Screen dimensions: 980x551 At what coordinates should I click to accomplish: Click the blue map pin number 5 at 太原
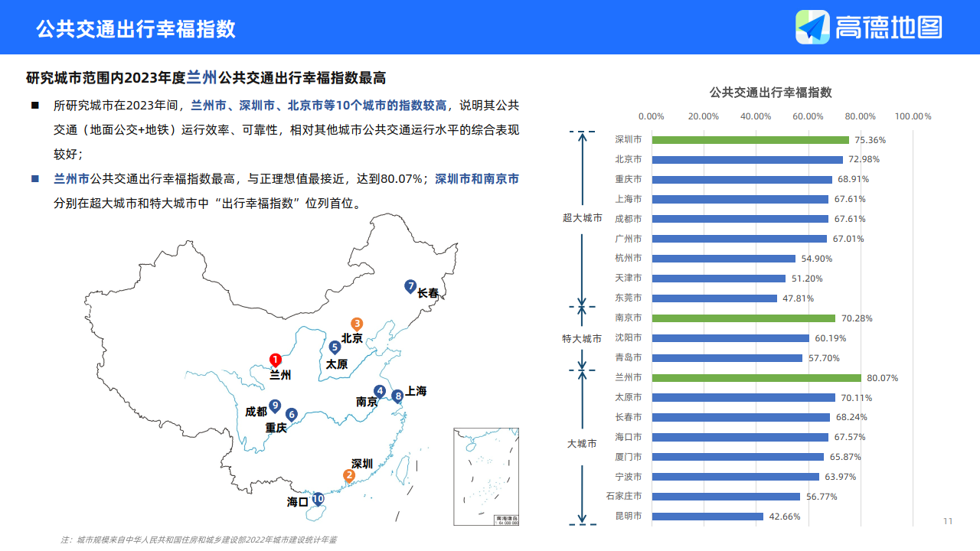(335, 347)
